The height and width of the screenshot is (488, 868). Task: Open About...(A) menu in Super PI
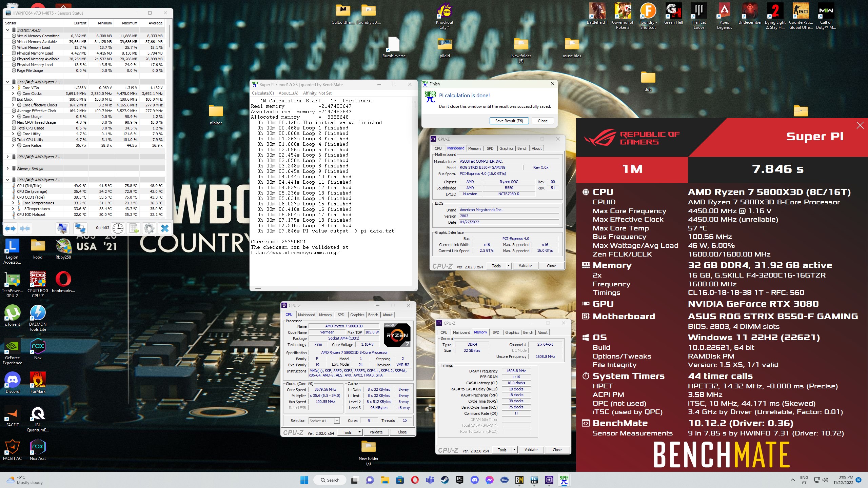click(288, 93)
